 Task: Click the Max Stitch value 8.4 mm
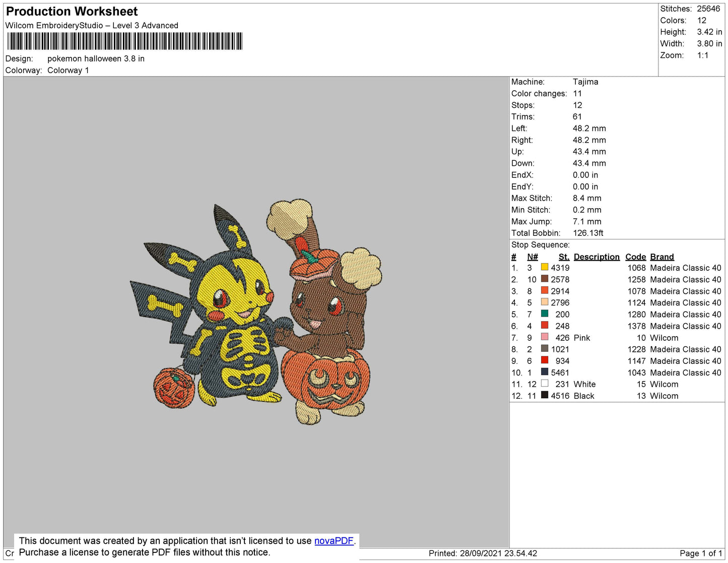click(587, 198)
